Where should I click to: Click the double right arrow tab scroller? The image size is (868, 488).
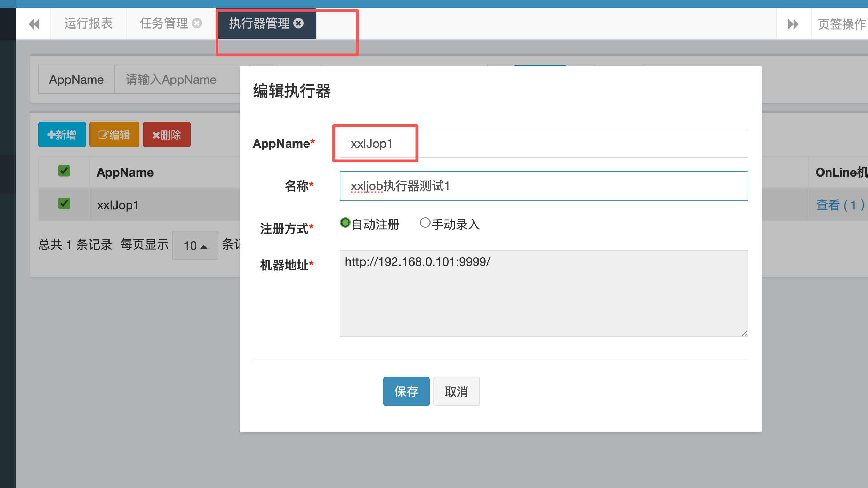(793, 24)
